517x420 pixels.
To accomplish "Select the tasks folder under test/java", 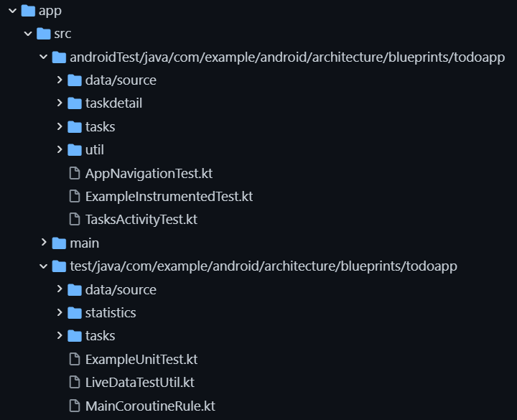I will [100, 335].
